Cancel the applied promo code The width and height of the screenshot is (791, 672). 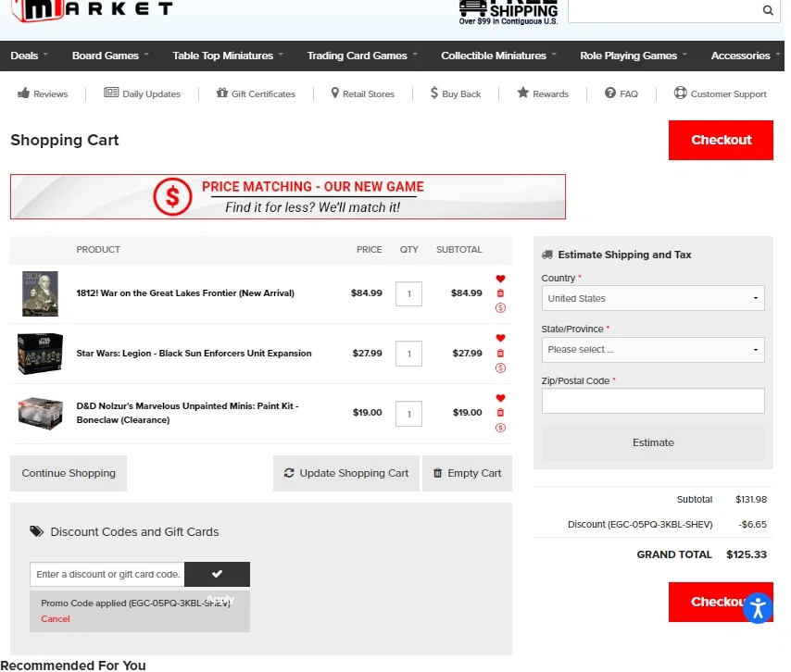[x=56, y=619]
